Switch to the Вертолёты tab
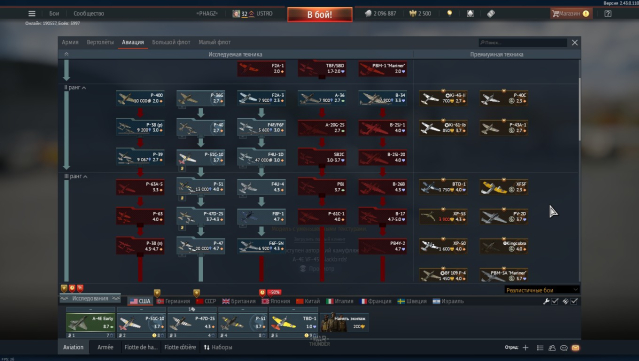 coord(100,42)
